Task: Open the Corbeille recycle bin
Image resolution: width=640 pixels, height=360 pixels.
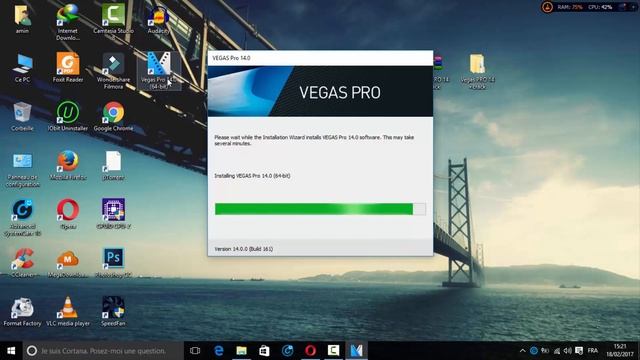Action: [22, 117]
